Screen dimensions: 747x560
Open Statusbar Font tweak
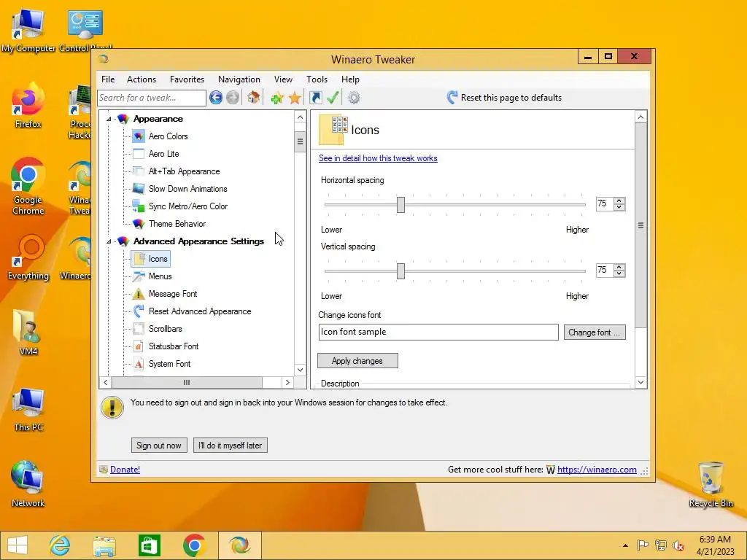pyautogui.click(x=174, y=346)
